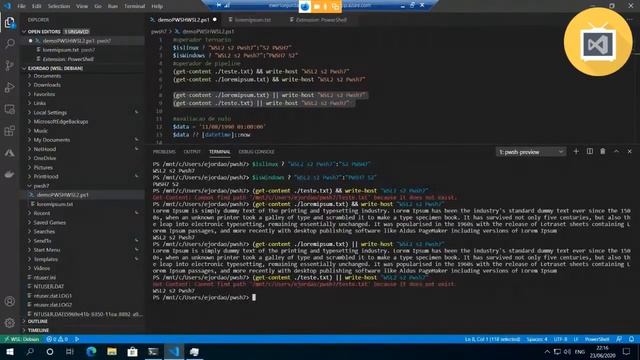The height and width of the screenshot is (360, 640).
Task: Select NTUSER.DAT file in explorer
Action: coord(49,287)
